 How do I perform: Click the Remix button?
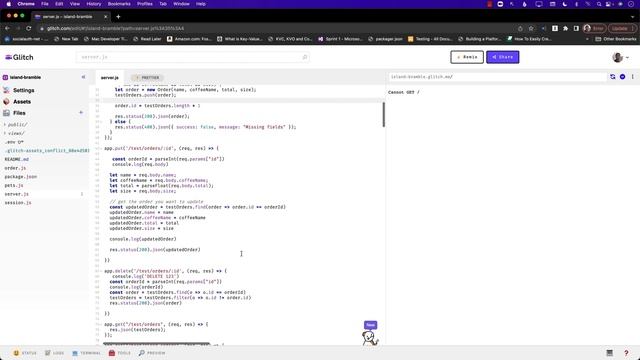click(467, 57)
